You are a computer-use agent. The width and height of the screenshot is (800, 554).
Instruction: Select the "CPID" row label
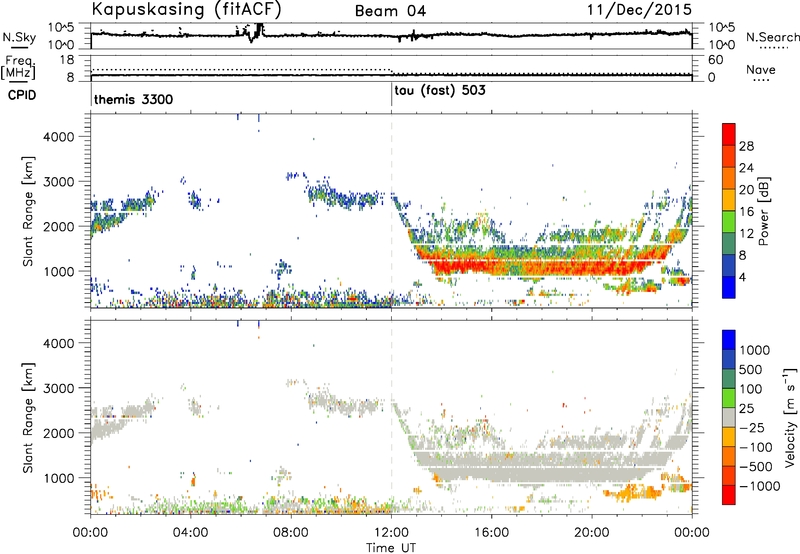(22, 95)
